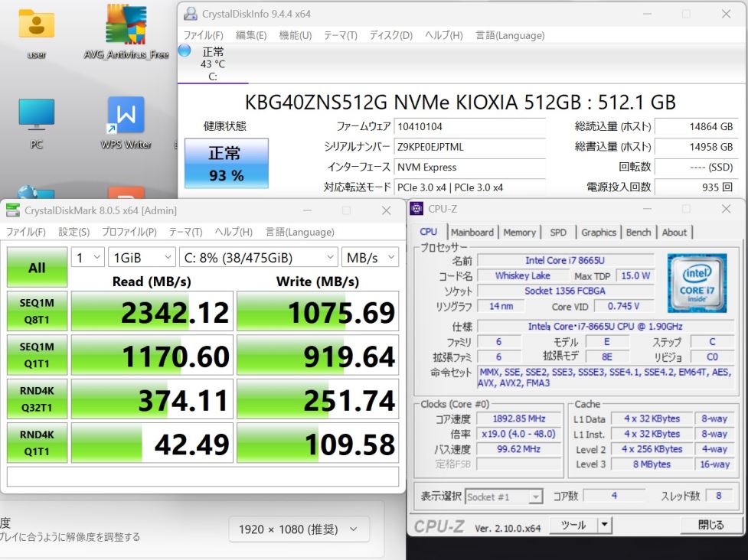Click the 正常 93% health status box

(x=227, y=163)
